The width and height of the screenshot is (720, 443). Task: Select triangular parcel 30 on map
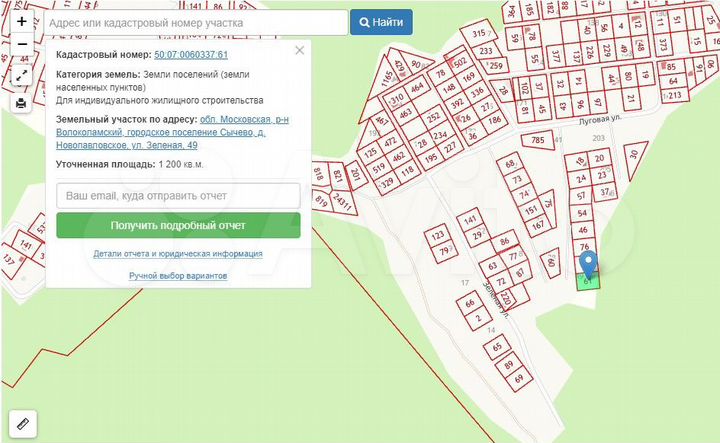(x=635, y=157)
